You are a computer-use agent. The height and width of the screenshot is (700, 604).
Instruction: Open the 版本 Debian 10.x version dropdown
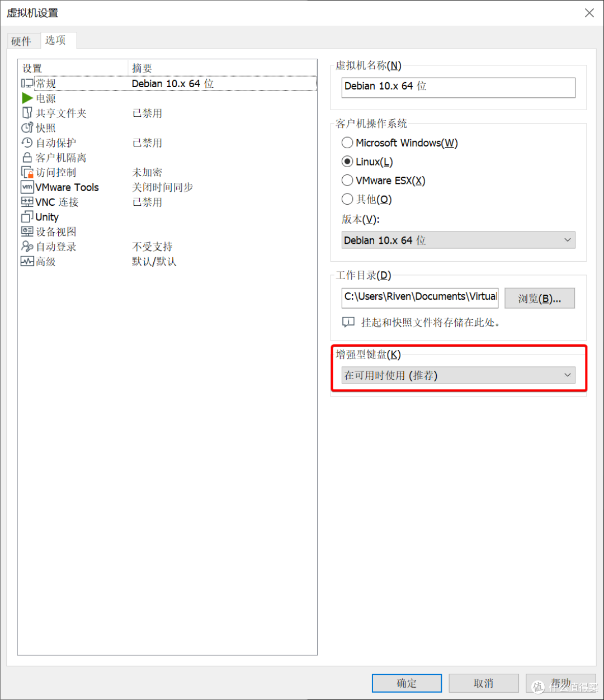458,240
